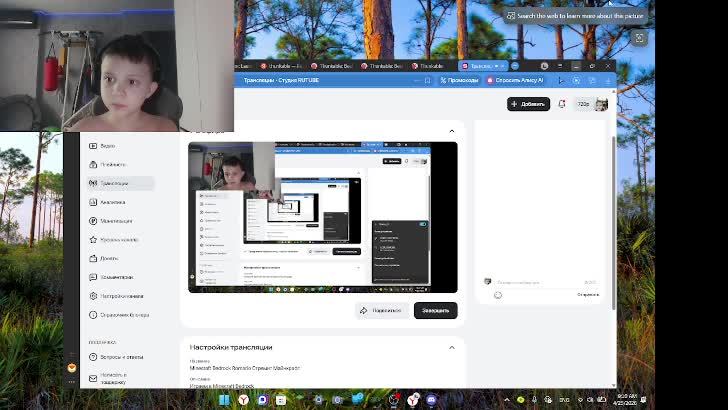728x410 pixels.
Task: Open the 720p quality selector
Action: pyautogui.click(x=583, y=104)
